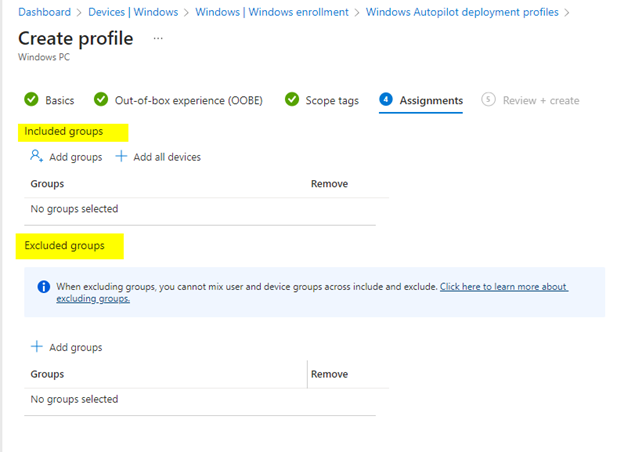Screen dimensions: 624x452
Task: Open the ellipsis menu beside Create profile
Action: click(157, 38)
